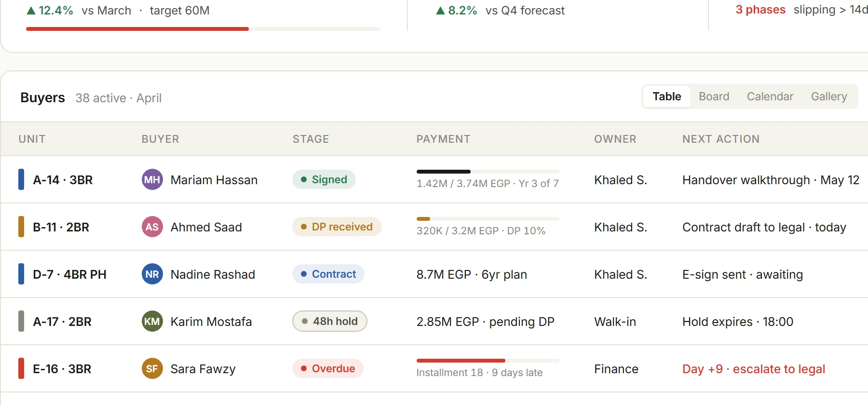Click the AS avatar for Ahmed Saad

click(152, 227)
